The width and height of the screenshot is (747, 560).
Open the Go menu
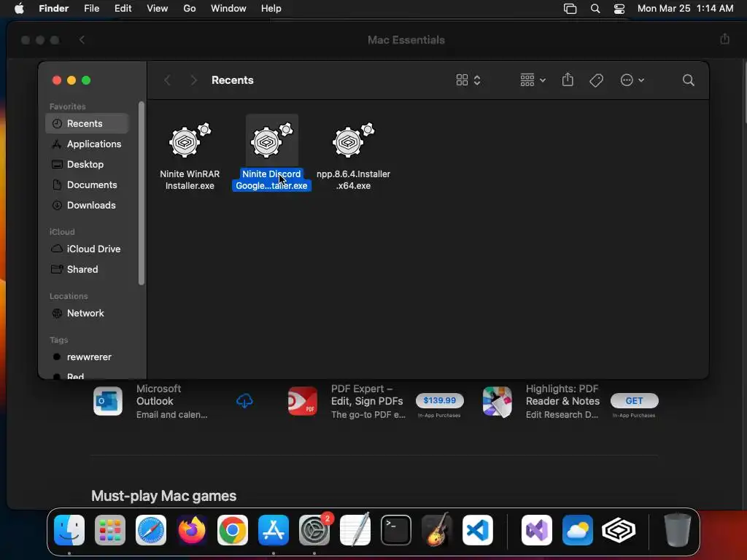[190, 9]
